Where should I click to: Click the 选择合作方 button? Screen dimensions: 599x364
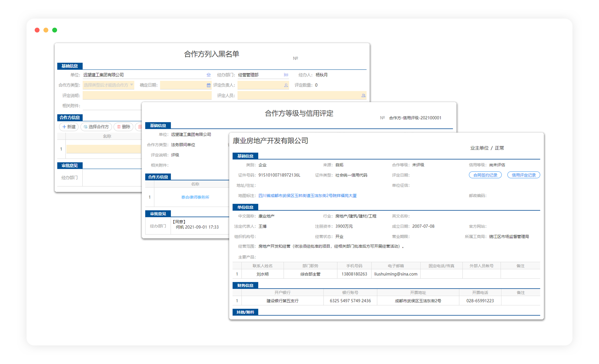pos(96,127)
